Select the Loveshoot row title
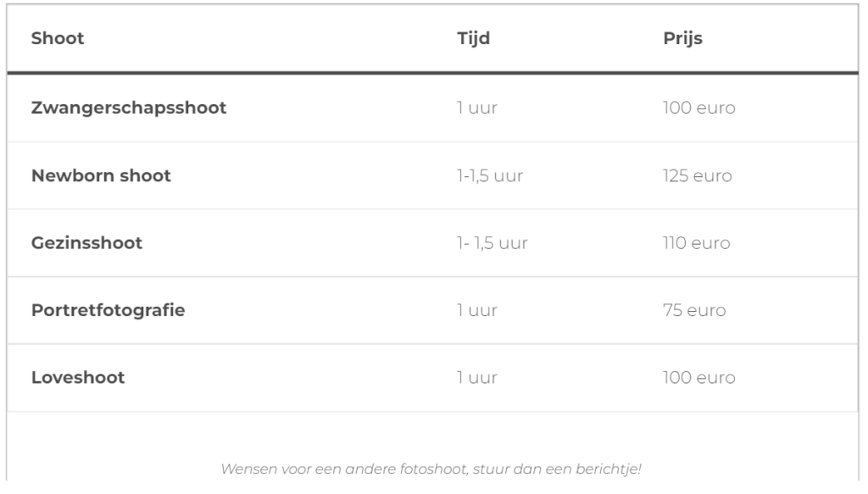 78,378
